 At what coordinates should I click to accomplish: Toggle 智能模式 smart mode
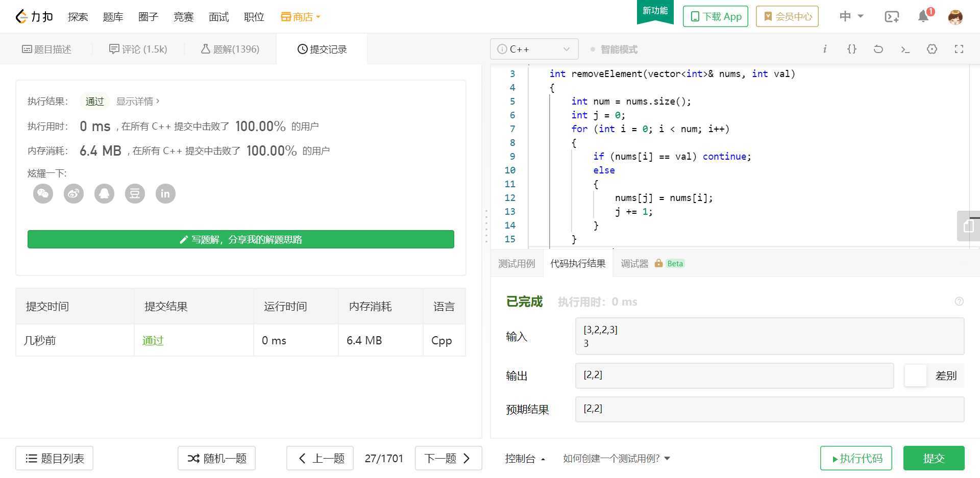point(614,49)
